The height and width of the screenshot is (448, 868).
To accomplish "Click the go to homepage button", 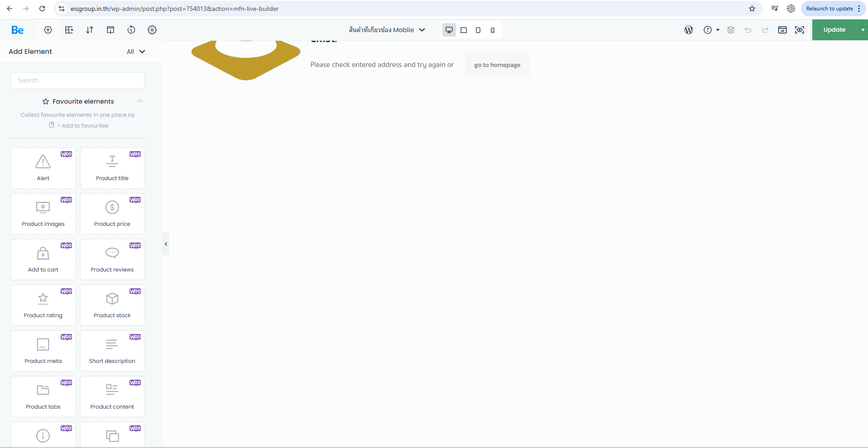I will click(497, 65).
